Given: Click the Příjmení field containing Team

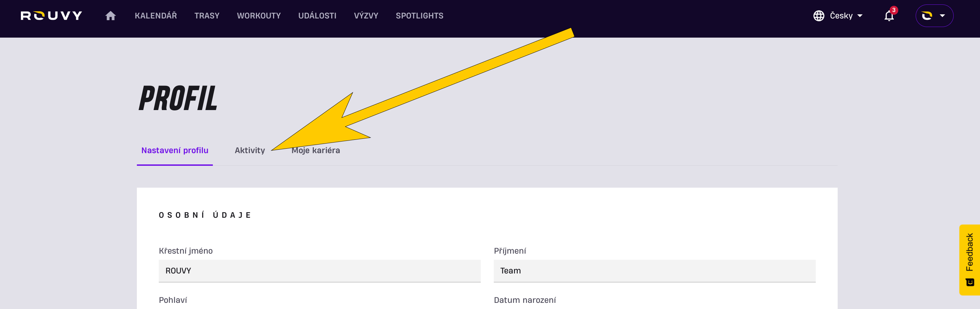Looking at the screenshot, I should point(654,271).
